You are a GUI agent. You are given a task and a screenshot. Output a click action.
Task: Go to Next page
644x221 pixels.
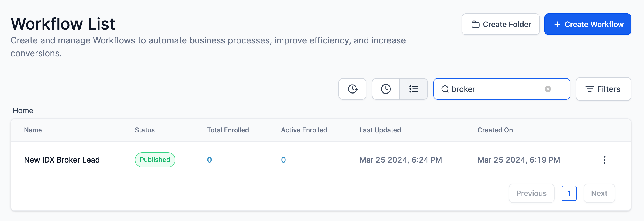click(x=599, y=193)
